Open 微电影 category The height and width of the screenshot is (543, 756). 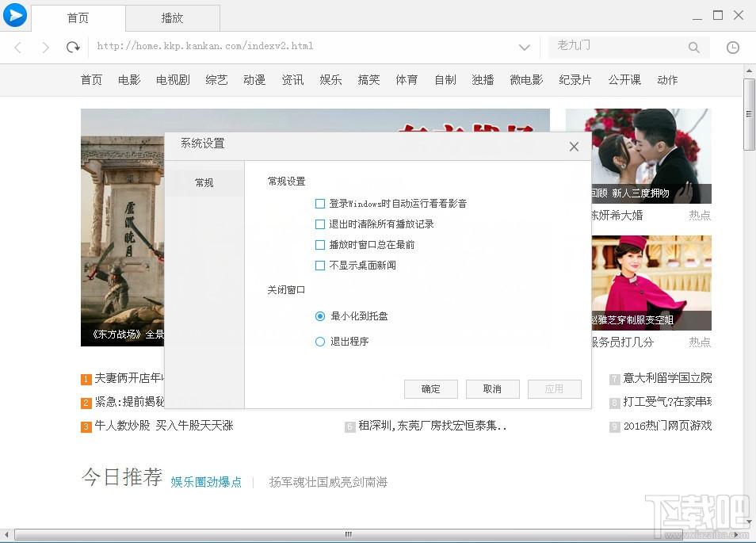pyautogui.click(x=526, y=80)
